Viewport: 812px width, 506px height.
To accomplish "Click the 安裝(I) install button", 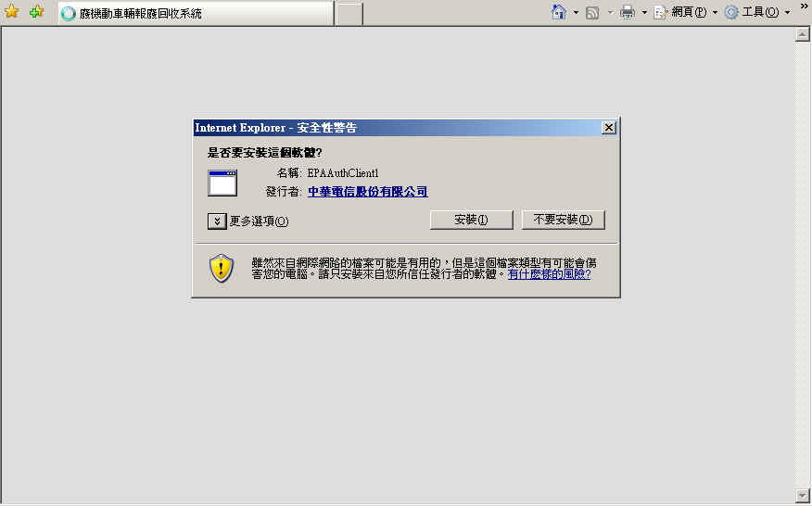I will click(x=471, y=220).
